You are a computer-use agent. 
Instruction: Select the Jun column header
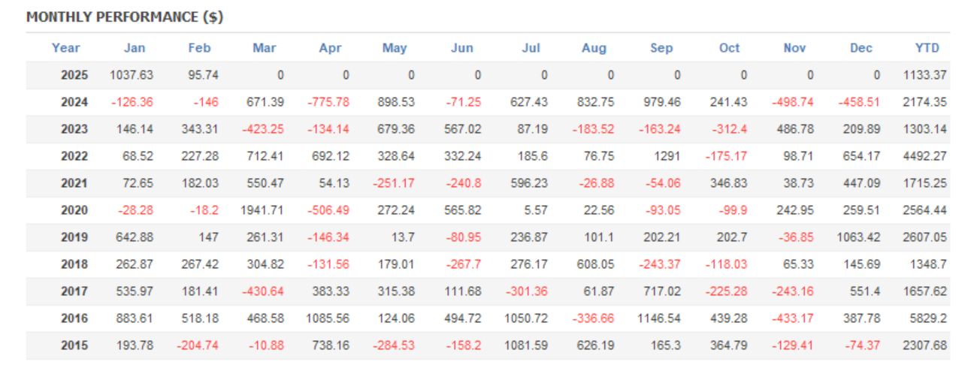[x=462, y=48]
